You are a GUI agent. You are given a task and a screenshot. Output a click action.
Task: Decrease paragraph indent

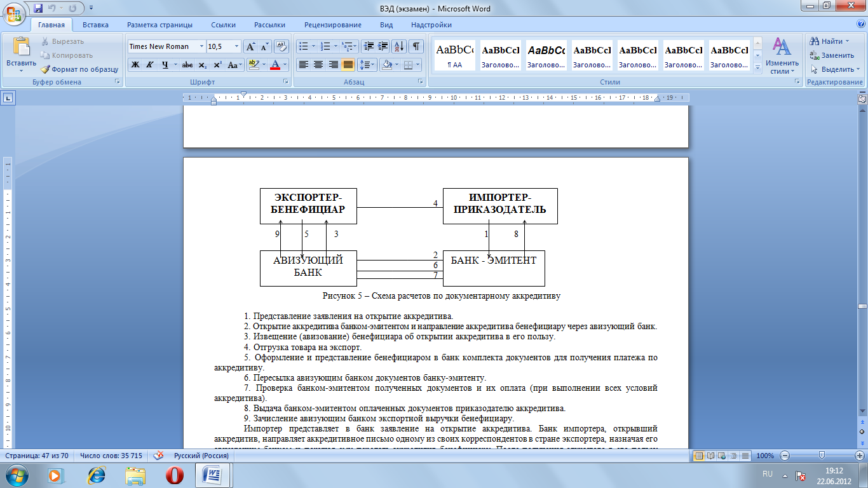(x=368, y=46)
